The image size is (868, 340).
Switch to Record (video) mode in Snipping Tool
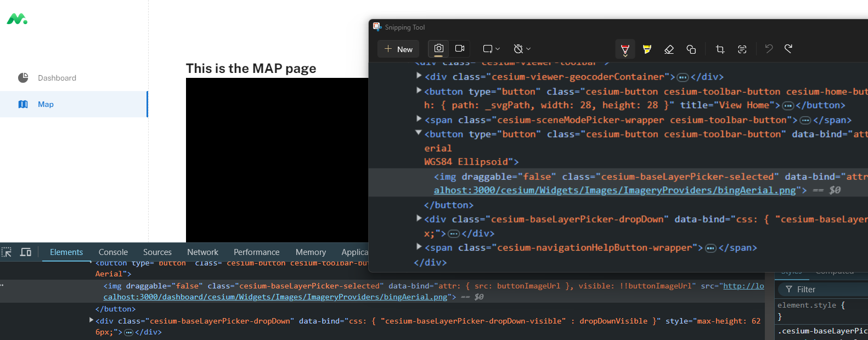(460, 49)
